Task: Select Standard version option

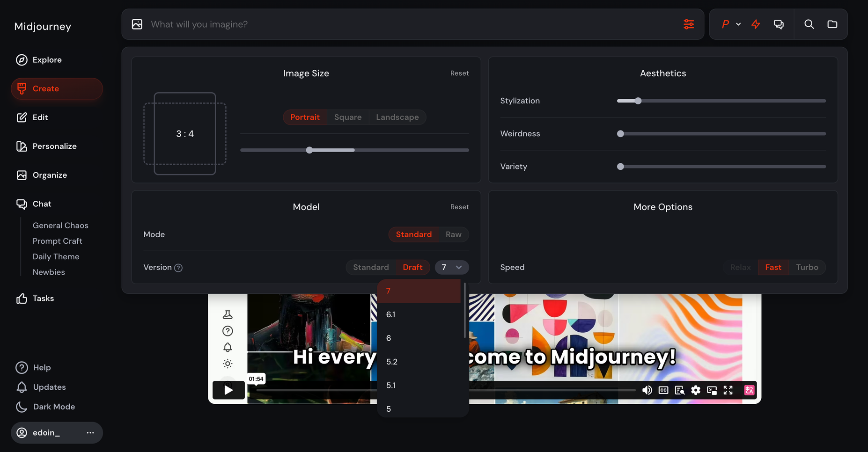Action: coord(371,267)
